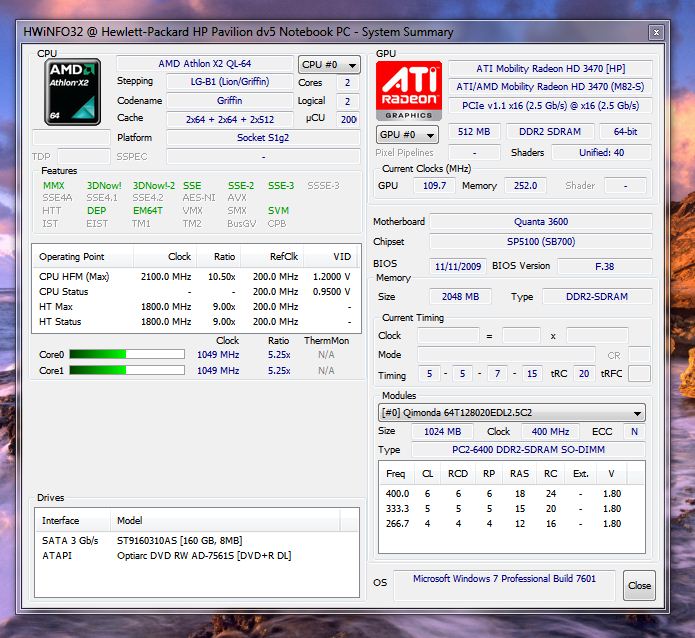Image resolution: width=695 pixels, height=638 pixels.
Task: Click the Griffin codename field
Action: point(230,101)
